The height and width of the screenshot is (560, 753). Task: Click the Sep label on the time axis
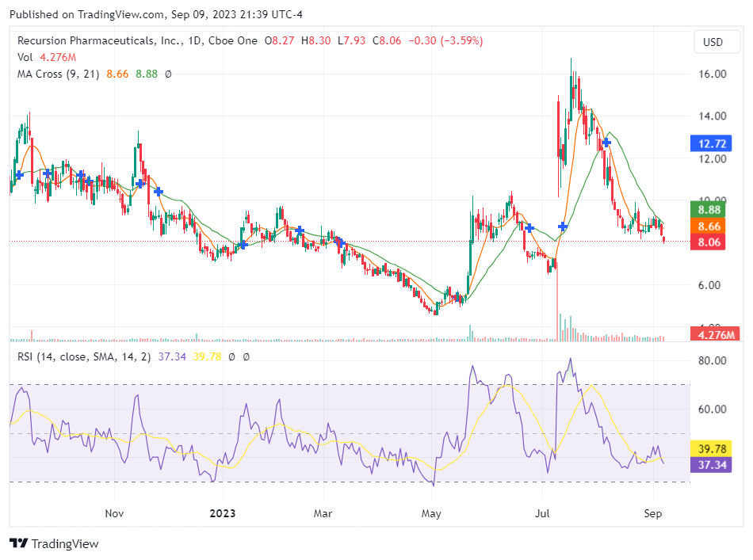pyautogui.click(x=652, y=514)
